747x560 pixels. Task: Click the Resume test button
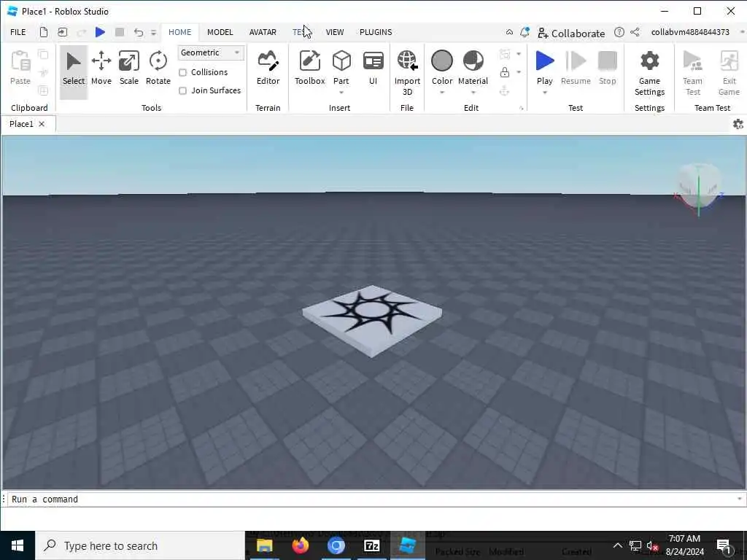pos(576,69)
